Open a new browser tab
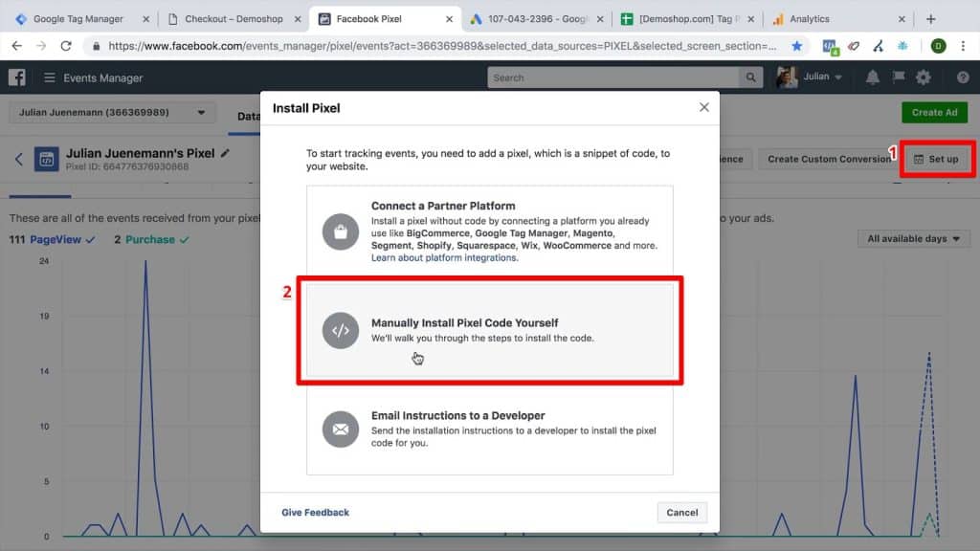This screenshot has height=551, width=980. pos(930,19)
